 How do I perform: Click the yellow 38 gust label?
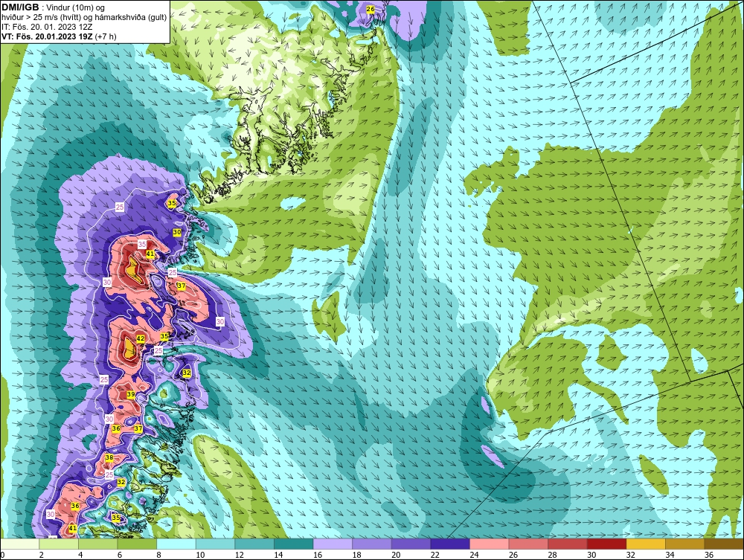pos(109,457)
